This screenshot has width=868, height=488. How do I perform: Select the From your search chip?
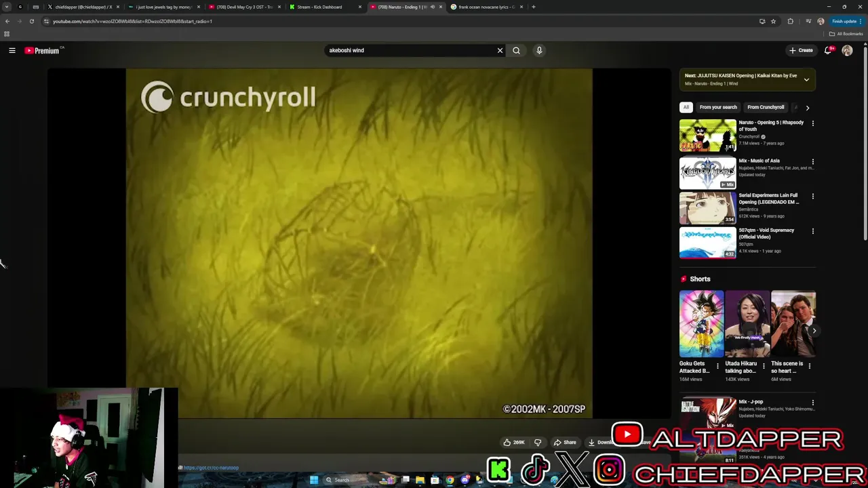pyautogui.click(x=718, y=107)
